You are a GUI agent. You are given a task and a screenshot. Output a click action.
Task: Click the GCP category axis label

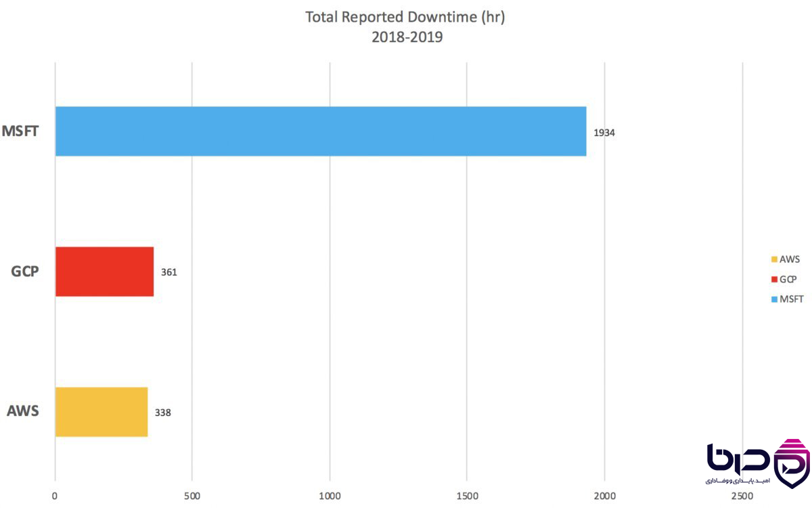[x=24, y=272]
